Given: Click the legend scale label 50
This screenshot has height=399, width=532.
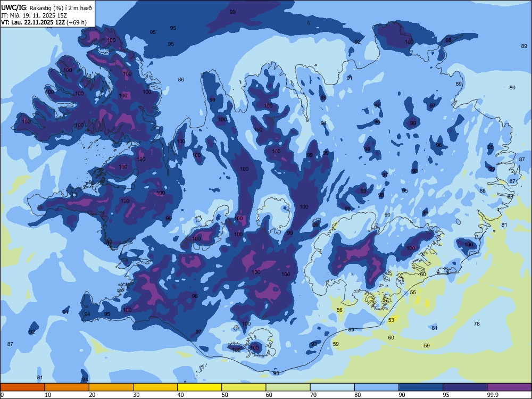Looking at the screenshot, I should point(225,395).
